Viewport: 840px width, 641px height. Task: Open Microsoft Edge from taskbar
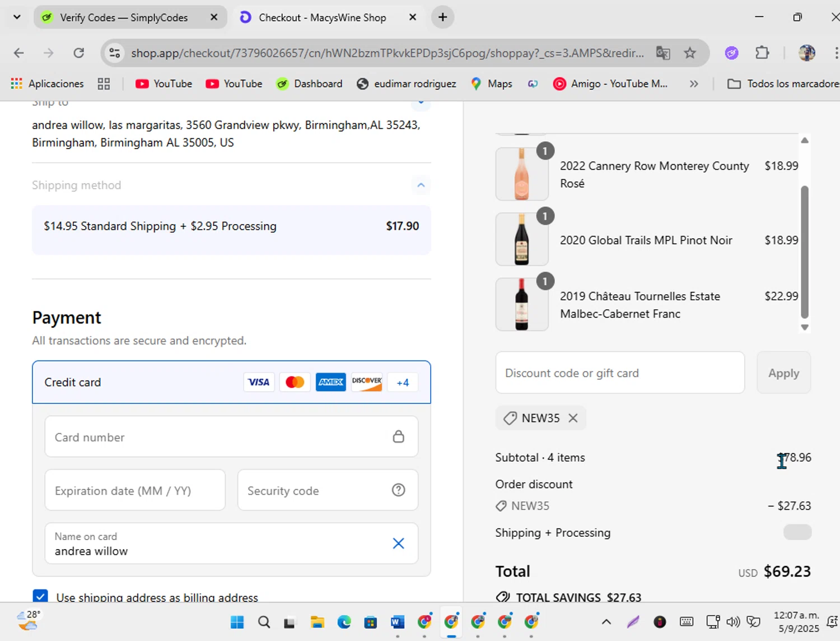coord(344,622)
